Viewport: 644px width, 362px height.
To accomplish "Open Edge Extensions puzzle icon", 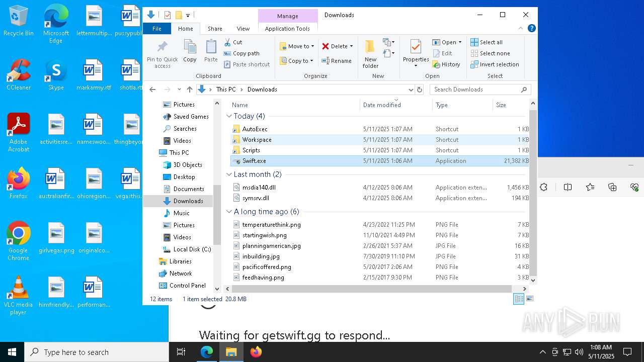I will click(x=544, y=187).
